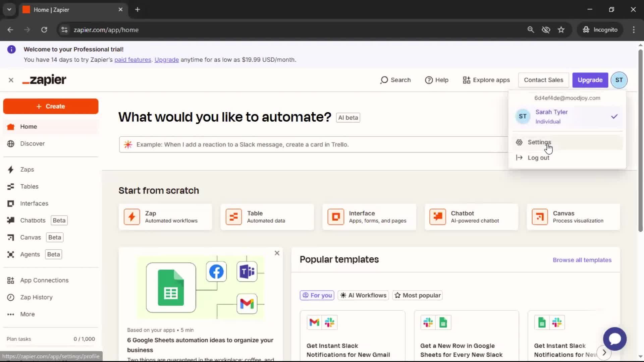Open the Zaps section in sidebar
This screenshot has width=644, height=362.
50,169
